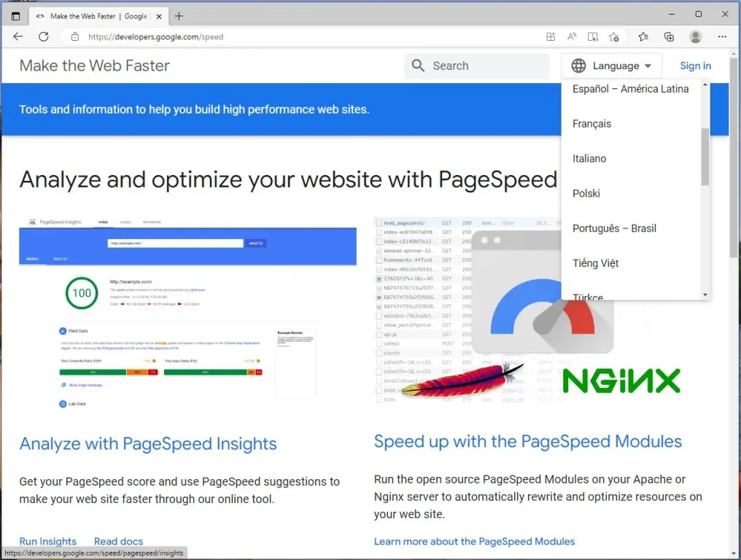Pick Português – Brasil language option
Viewport: 741px width, 560px height.
point(614,228)
